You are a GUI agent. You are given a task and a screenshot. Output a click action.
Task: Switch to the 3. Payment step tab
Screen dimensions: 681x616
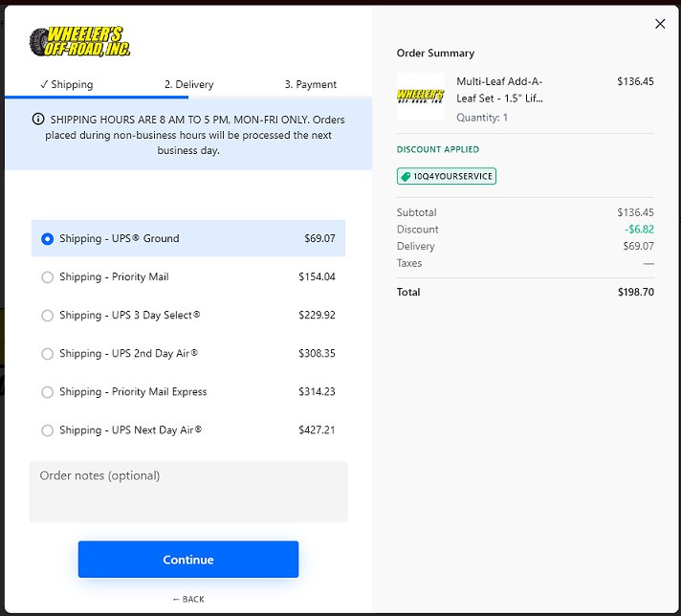click(311, 84)
